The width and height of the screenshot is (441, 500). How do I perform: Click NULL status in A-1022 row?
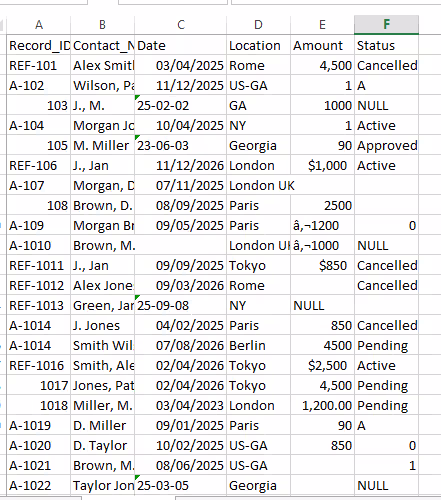(x=386, y=485)
